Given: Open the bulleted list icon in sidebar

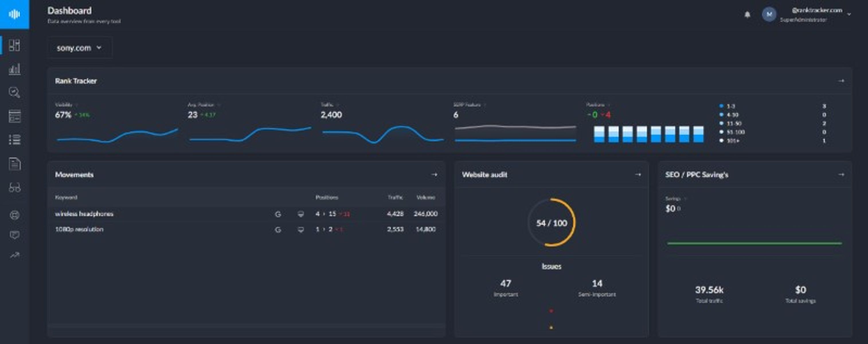Looking at the screenshot, I should (x=15, y=140).
